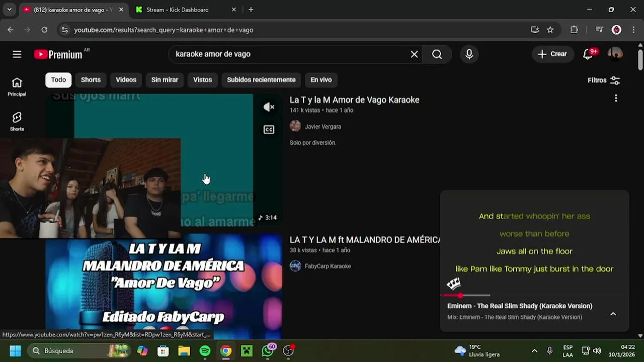
Task: Open Chrome tab search dropdown
Action: click(9, 10)
